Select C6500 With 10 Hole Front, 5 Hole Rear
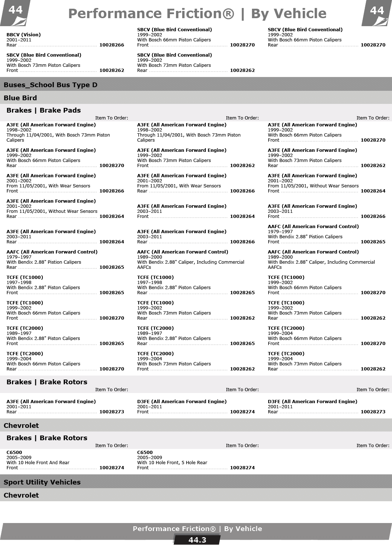The image size is (392, 547). tap(172, 462)
